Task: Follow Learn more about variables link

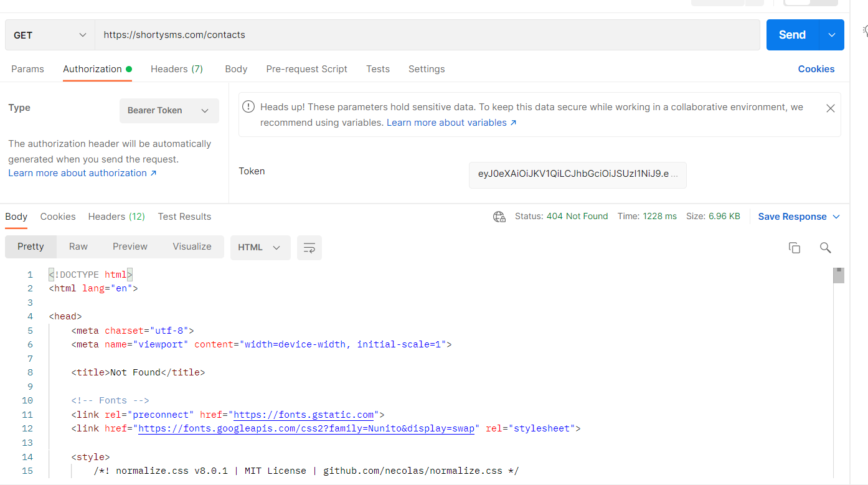Action: (x=451, y=123)
